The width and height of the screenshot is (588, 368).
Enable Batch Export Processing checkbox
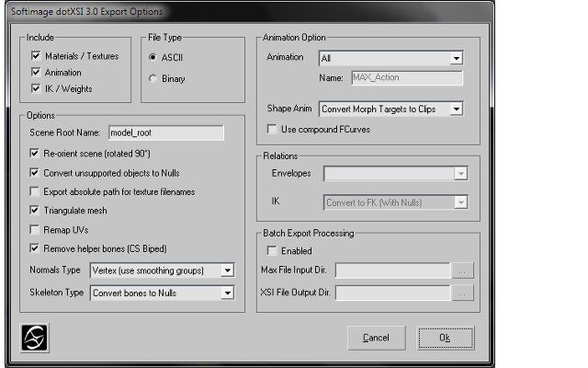[272, 250]
